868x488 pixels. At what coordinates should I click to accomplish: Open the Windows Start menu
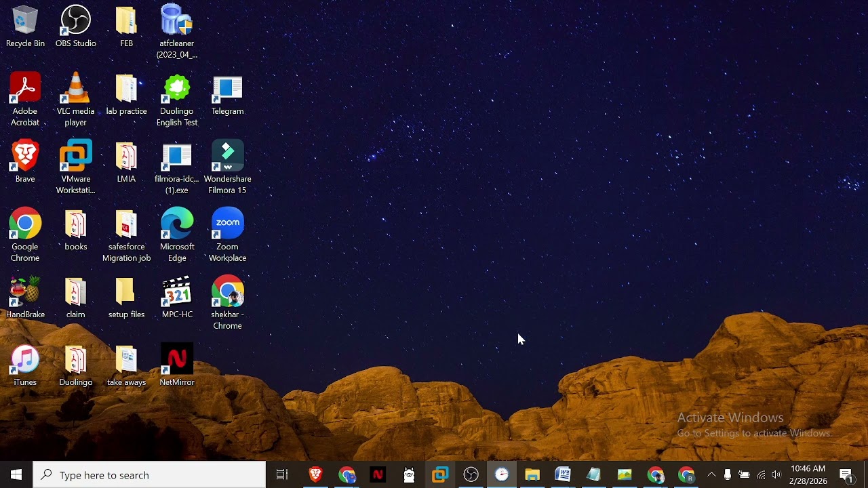click(x=16, y=475)
